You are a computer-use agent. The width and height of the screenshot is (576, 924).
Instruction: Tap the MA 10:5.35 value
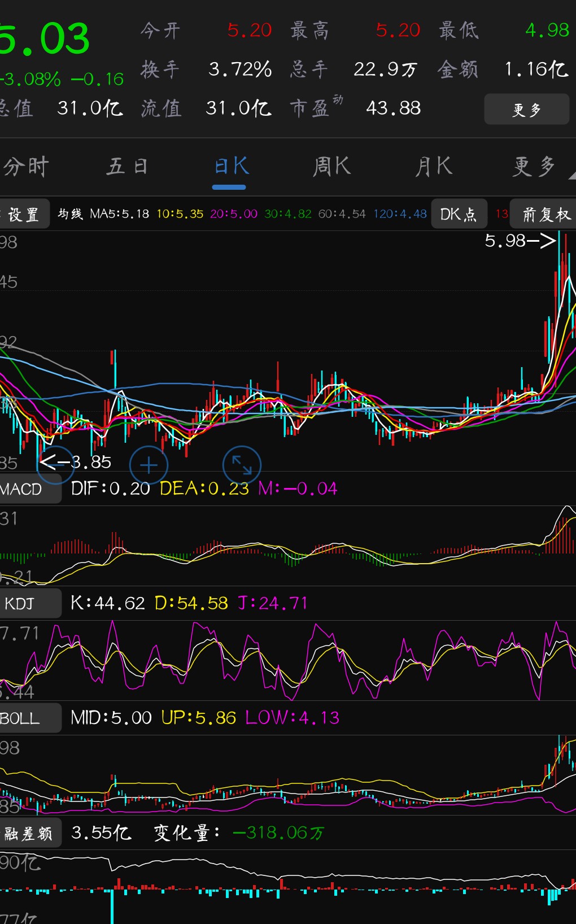pos(180,214)
